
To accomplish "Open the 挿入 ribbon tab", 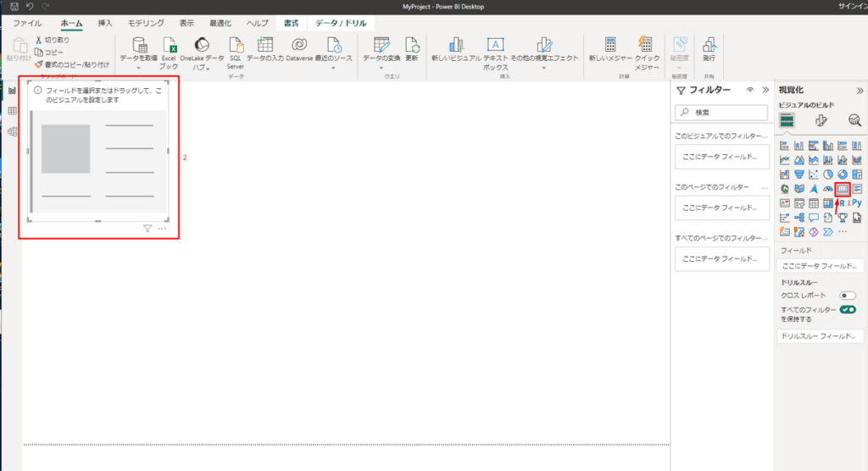I will pos(105,24).
